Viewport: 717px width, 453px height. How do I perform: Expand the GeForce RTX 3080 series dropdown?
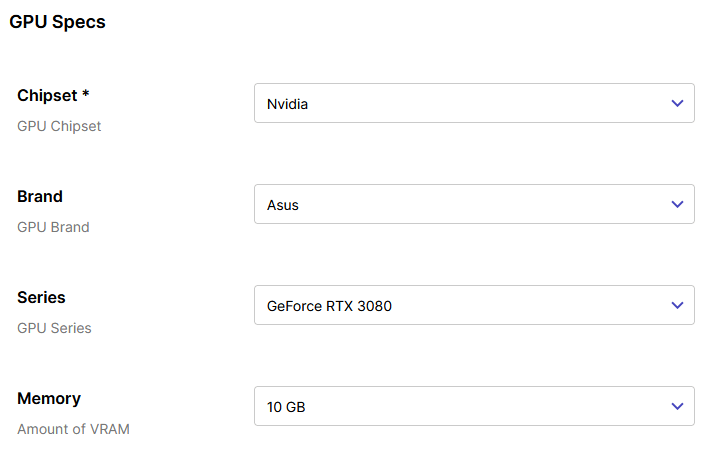[x=474, y=305]
